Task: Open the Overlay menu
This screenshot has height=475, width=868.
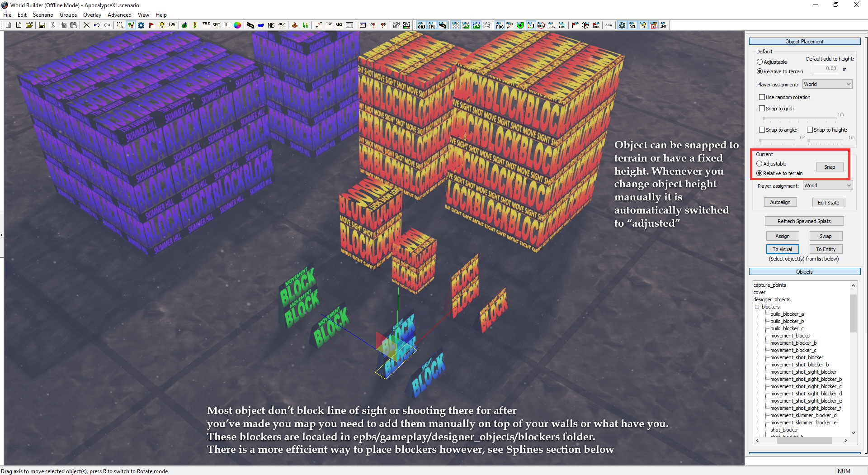Action: click(x=92, y=15)
